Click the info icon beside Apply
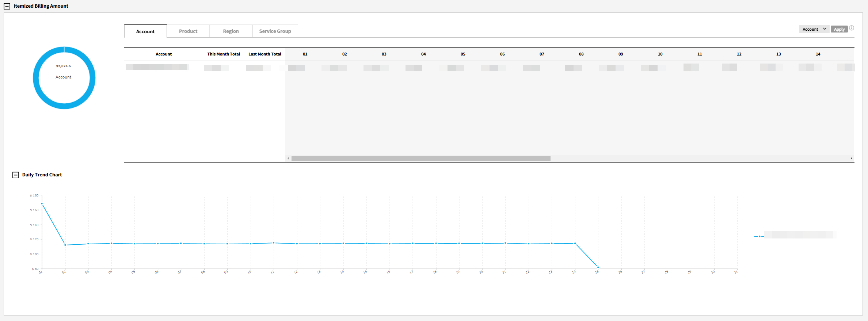The height and width of the screenshot is (321, 868). pos(852,28)
